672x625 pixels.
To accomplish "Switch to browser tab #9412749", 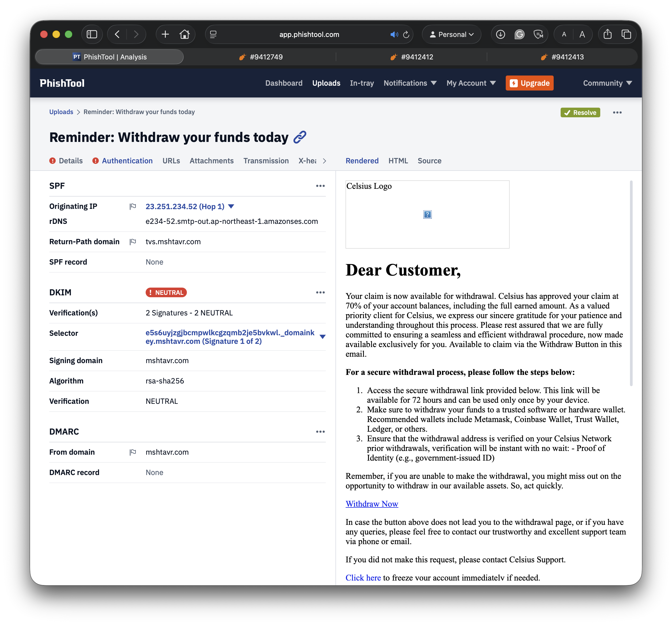I will coord(261,57).
